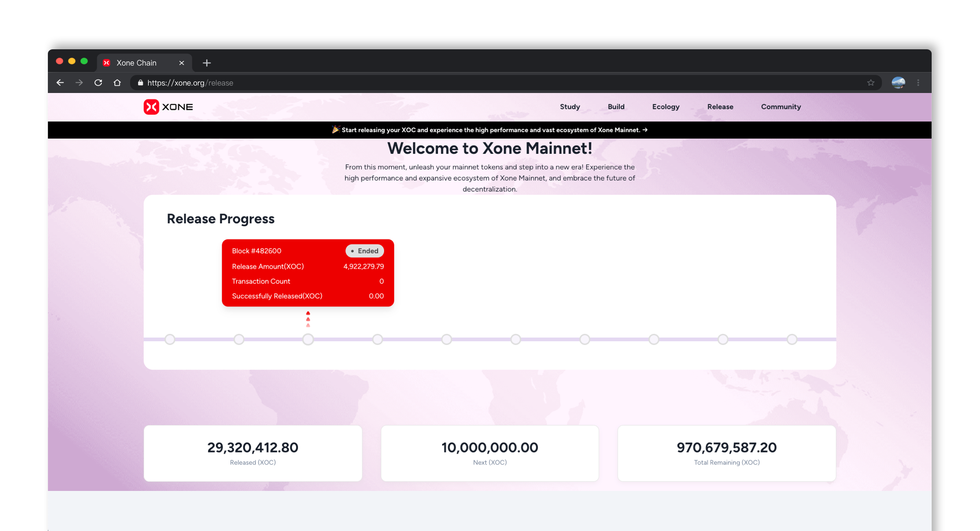Viewport: 980px width, 531px height.
Task: Select the last release timeline marker
Action: [x=792, y=339]
